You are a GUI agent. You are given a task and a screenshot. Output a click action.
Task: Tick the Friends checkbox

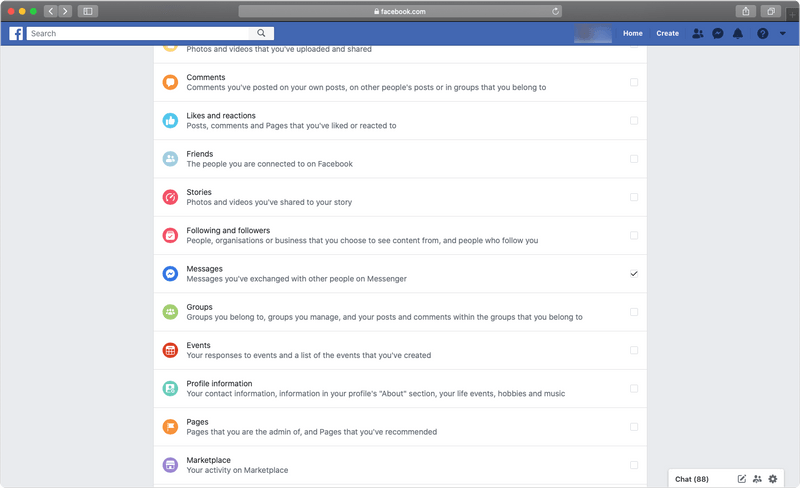point(634,159)
